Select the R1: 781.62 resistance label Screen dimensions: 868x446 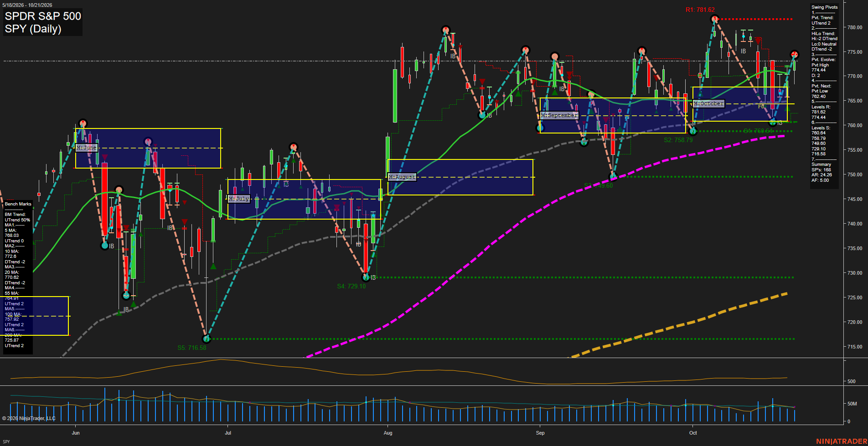tap(700, 10)
